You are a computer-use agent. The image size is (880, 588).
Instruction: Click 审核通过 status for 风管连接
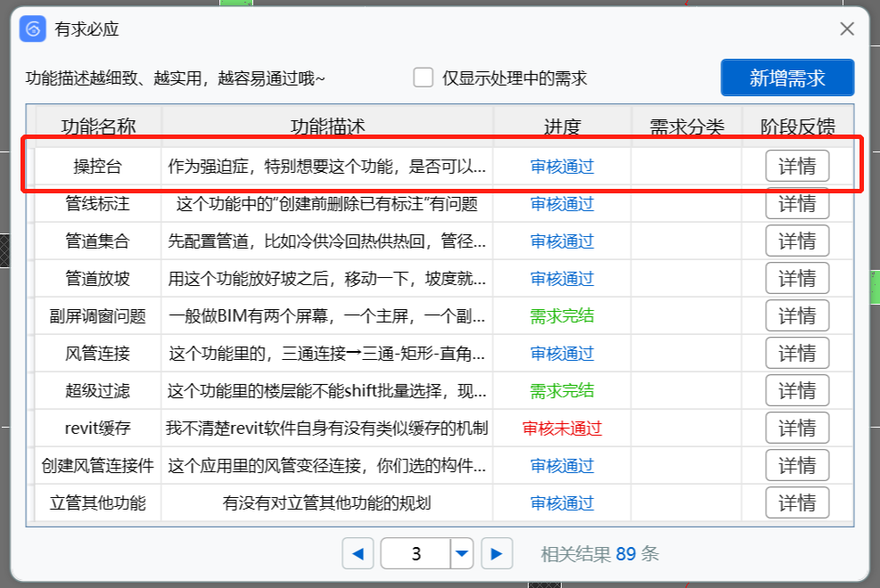point(562,354)
